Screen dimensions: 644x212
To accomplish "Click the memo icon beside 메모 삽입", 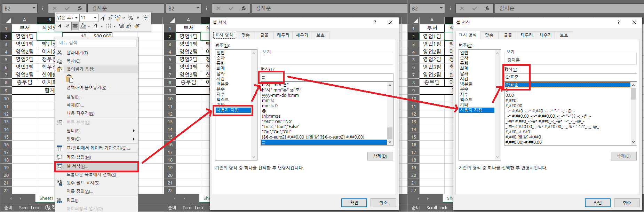I will point(59,157).
